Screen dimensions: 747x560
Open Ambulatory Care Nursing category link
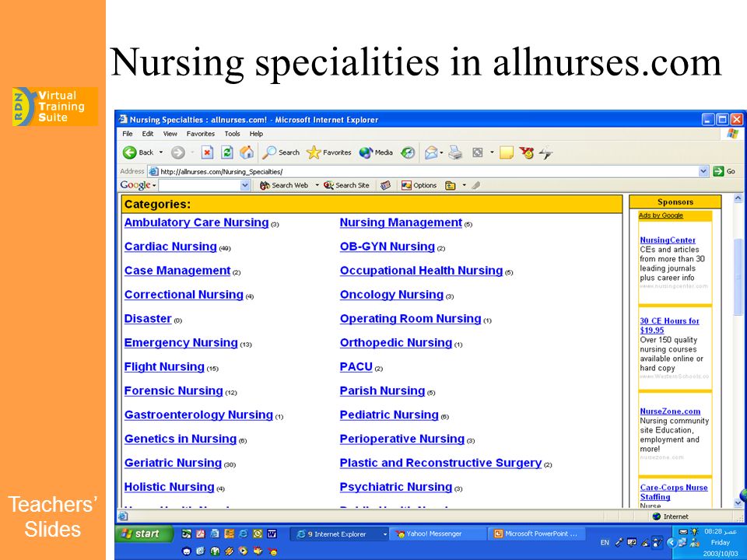click(x=196, y=222)
